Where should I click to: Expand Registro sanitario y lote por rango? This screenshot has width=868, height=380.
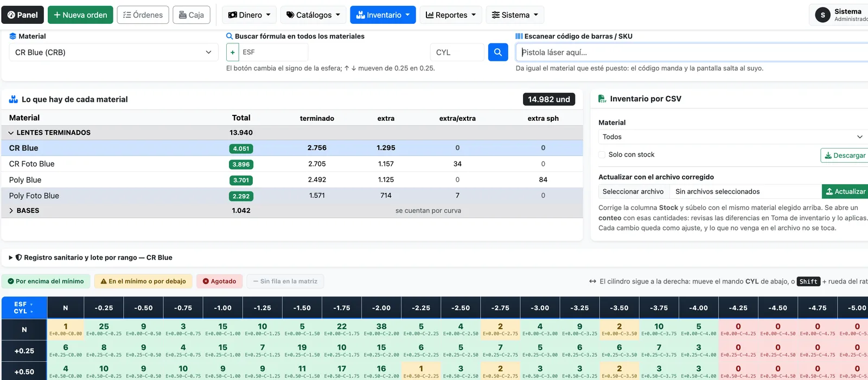tap(91, 257)
